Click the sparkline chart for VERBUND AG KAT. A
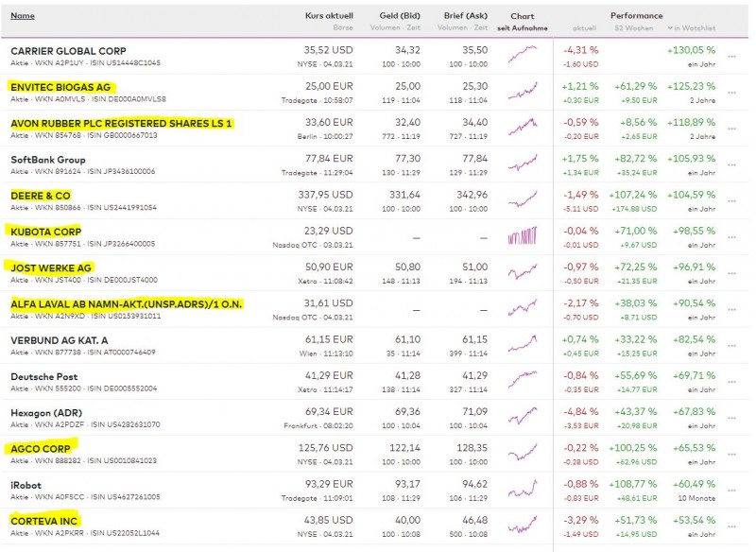This screenshot has height=552, width=756. 524,346
